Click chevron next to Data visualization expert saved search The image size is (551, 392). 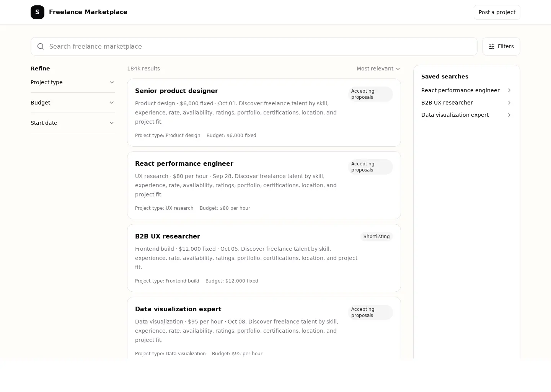[x=509, y=115]
